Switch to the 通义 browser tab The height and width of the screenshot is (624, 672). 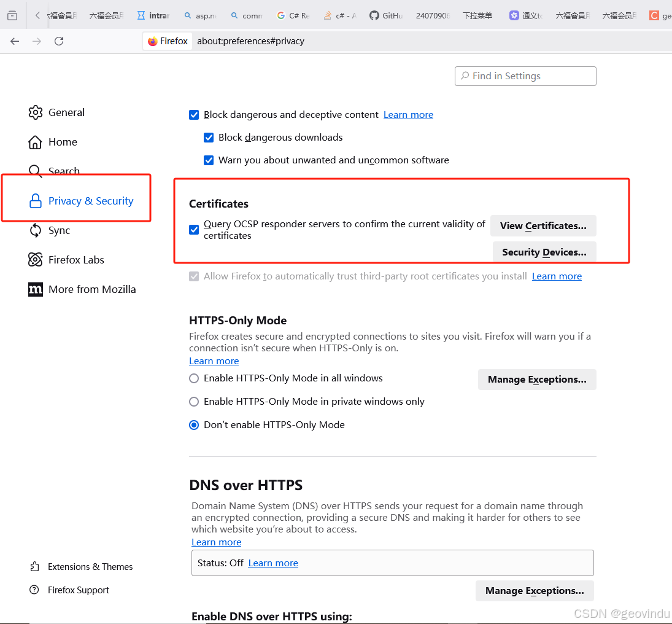pos(528,15)
